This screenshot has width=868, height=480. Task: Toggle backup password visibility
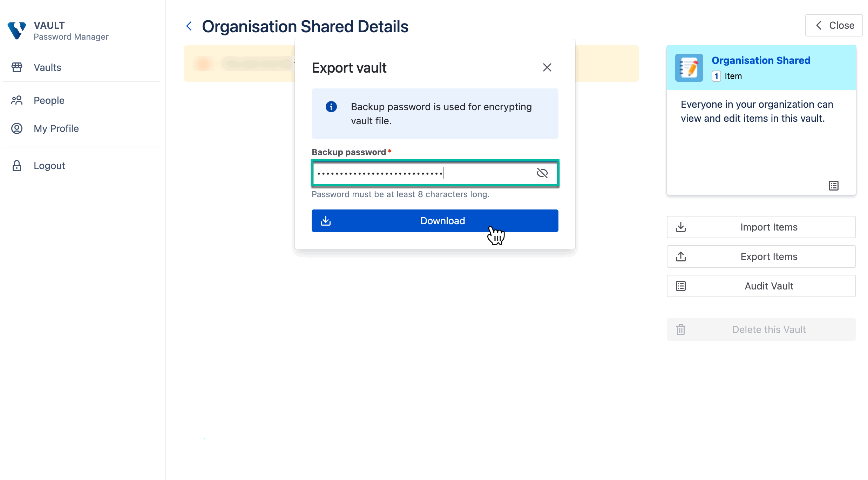pos(542,173)
